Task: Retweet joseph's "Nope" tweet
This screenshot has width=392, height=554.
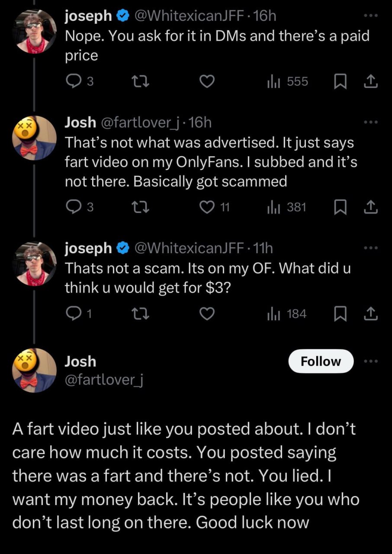Action: coord(140,81)
